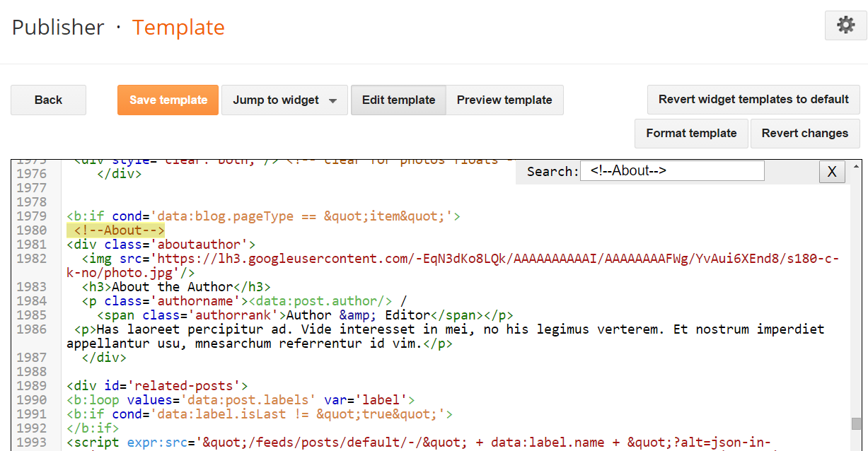Revert widget templates to default
This screenshot has width=868, height=451.
(x=753, y=100)
